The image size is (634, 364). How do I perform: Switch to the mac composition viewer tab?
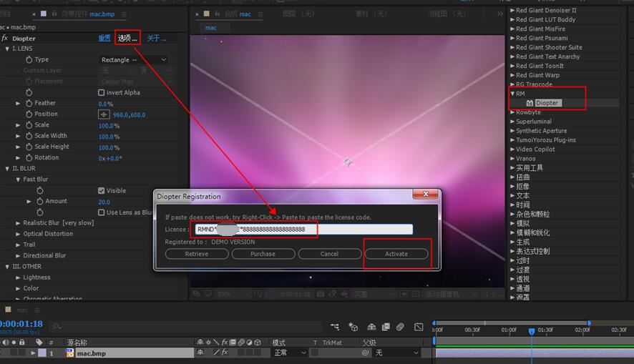click(238, 14)
